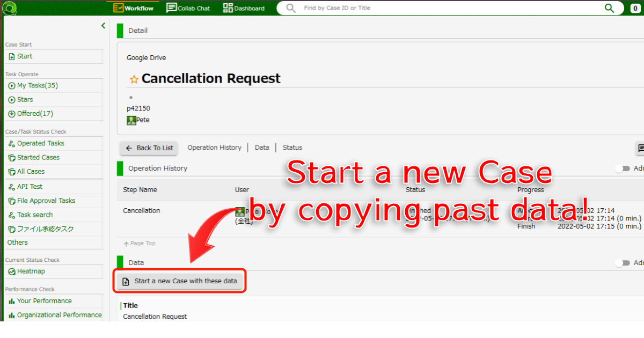Viewport: 644px width, 338px height.
Task: Select the Data section link
Action: coord(262,148)
